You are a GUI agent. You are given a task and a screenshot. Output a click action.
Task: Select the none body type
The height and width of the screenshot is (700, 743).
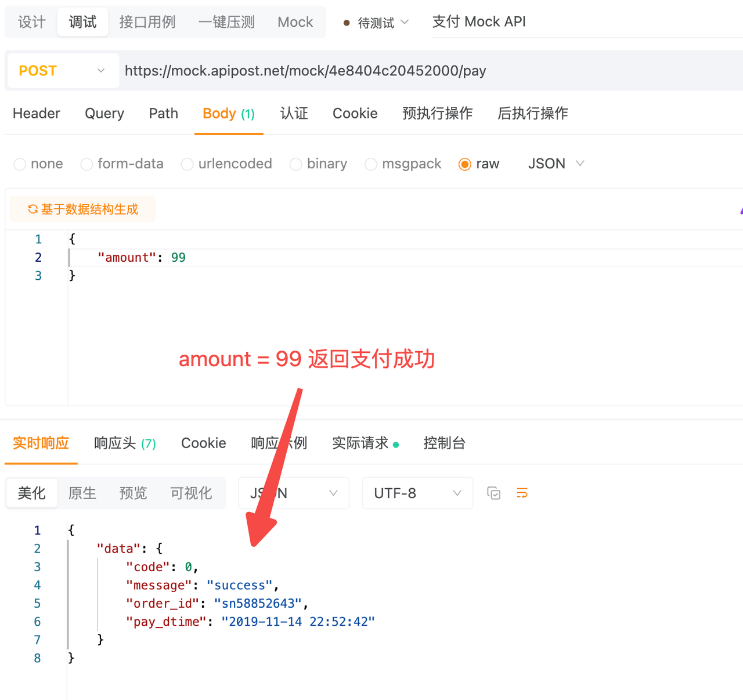click(x=38, y=164)
